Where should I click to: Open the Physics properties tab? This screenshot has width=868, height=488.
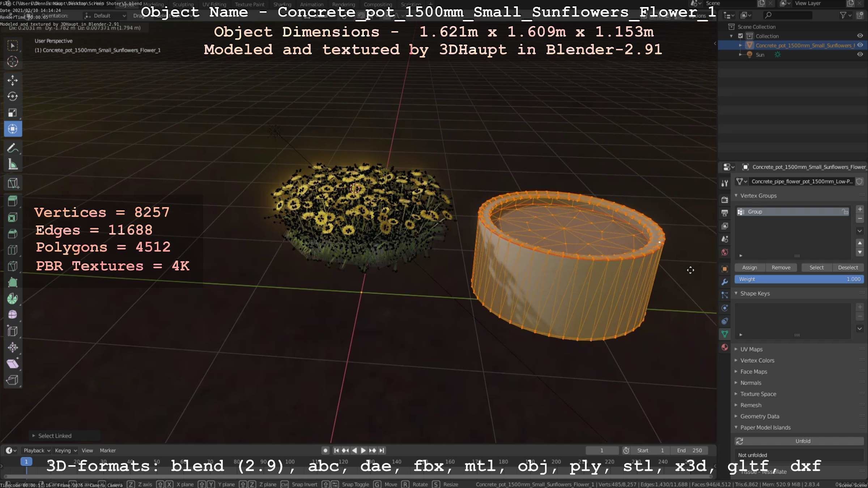point(724,308)
